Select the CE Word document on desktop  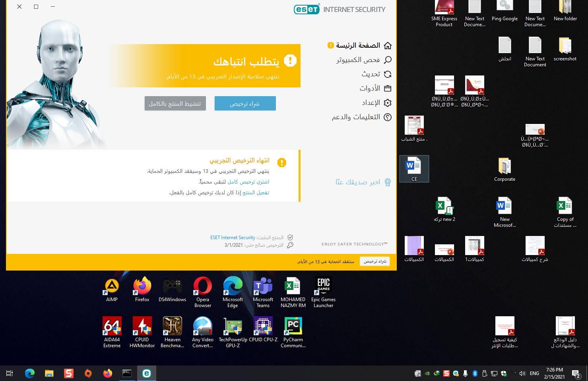coord(414,169)
